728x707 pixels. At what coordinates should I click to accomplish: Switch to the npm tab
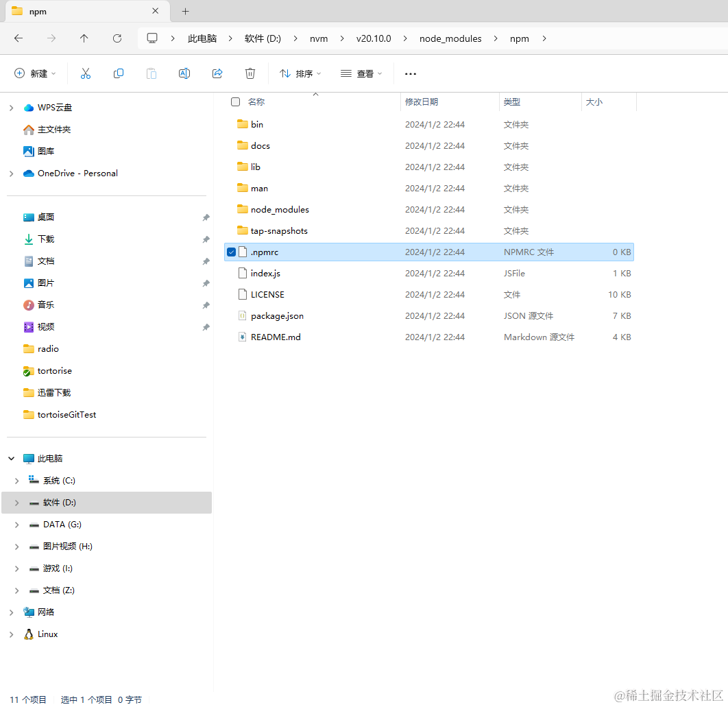[x=75, y=11]
